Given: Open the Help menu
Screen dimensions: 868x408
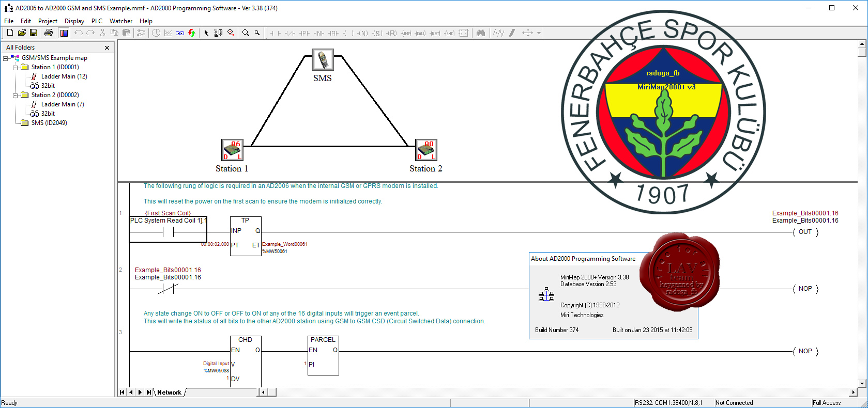Looking at the screenshot, I should pos(146,21).
